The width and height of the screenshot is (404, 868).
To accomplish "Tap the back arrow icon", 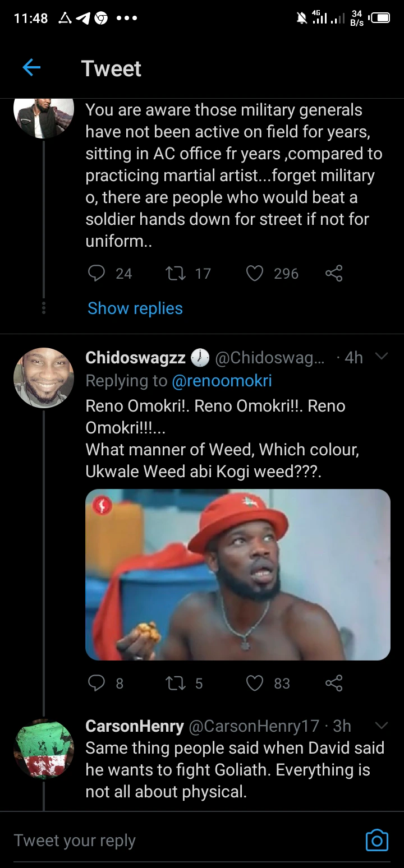I will coord(31,68).
